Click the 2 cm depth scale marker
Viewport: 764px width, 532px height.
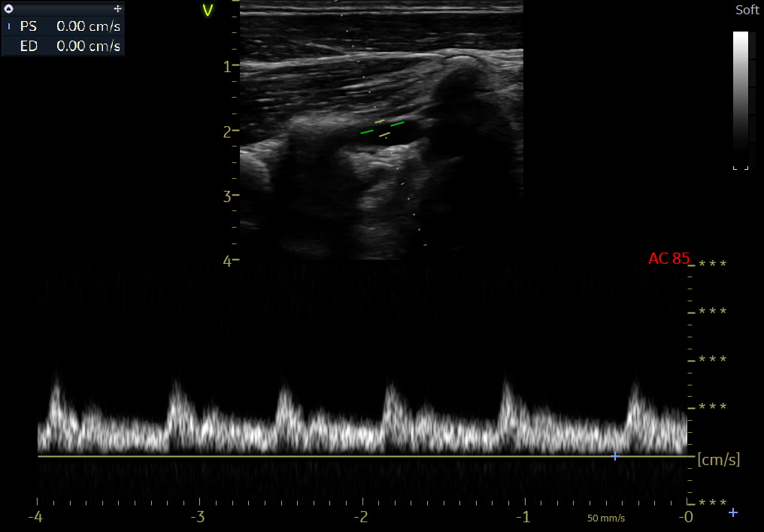pyautogui.click(x=226, y=131)
